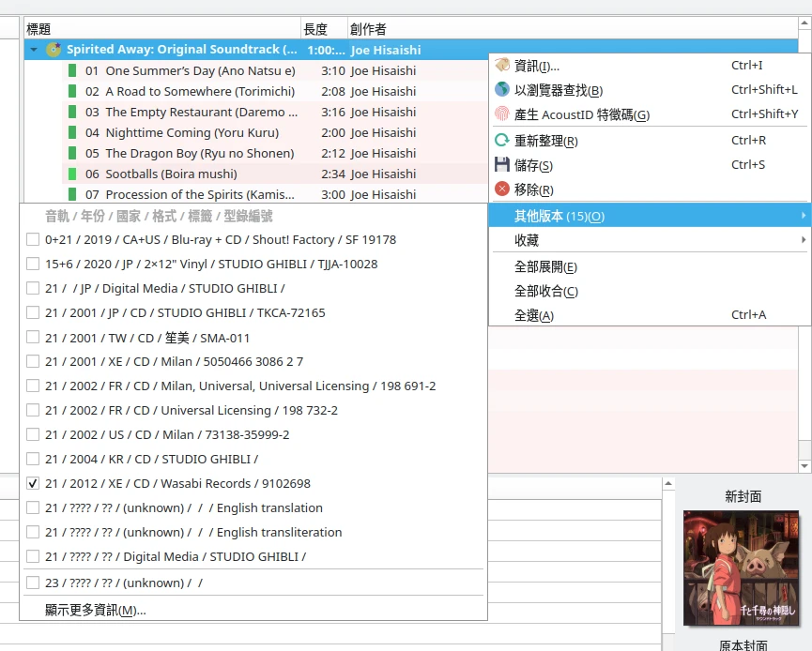Check the 2001 TW CD SMA-011 release

[x=33, y=338]
